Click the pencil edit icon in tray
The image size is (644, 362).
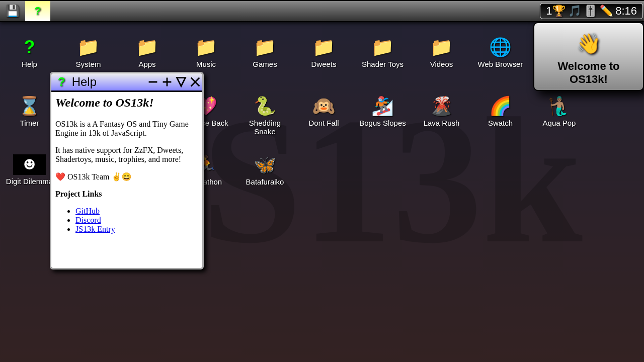pyautogui.click(x=606, y=11)
